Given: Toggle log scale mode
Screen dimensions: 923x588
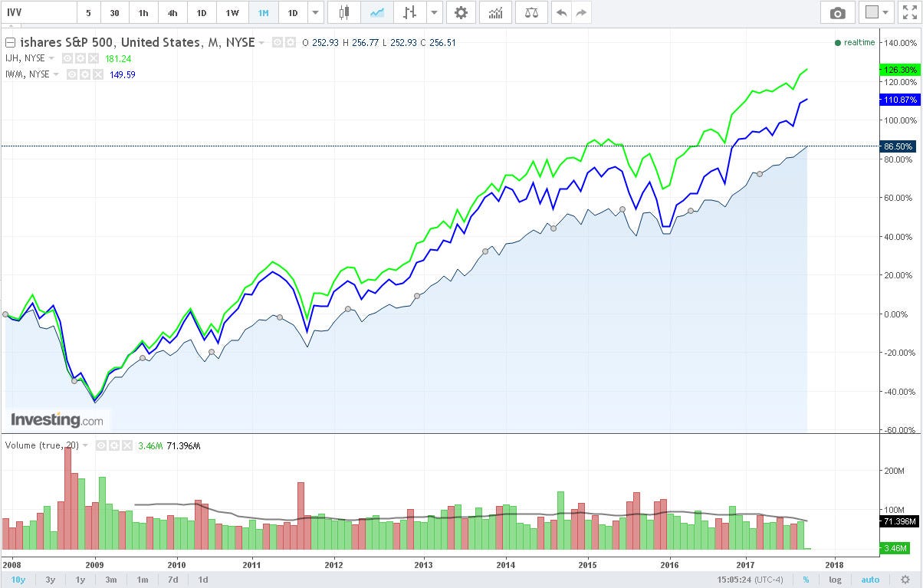Looking at the screenshot, I should (835, 580).
